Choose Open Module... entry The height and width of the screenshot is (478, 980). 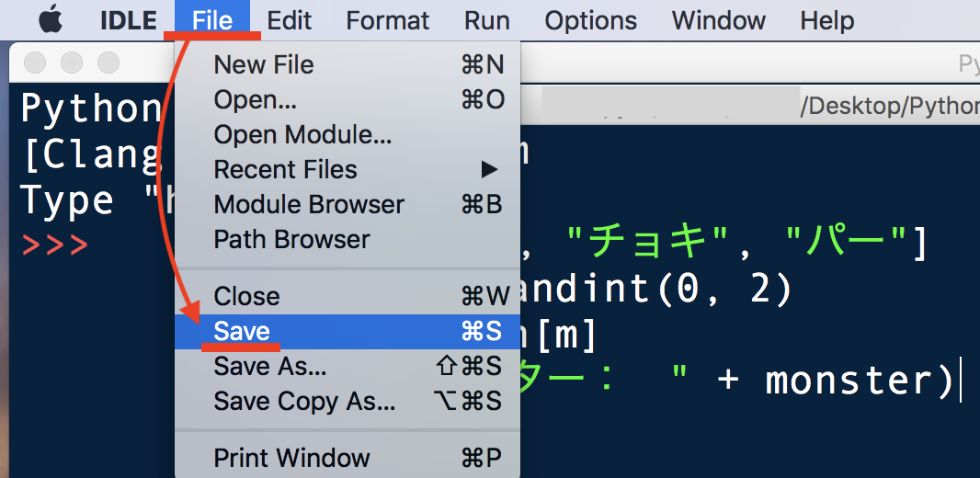point(348,135)
